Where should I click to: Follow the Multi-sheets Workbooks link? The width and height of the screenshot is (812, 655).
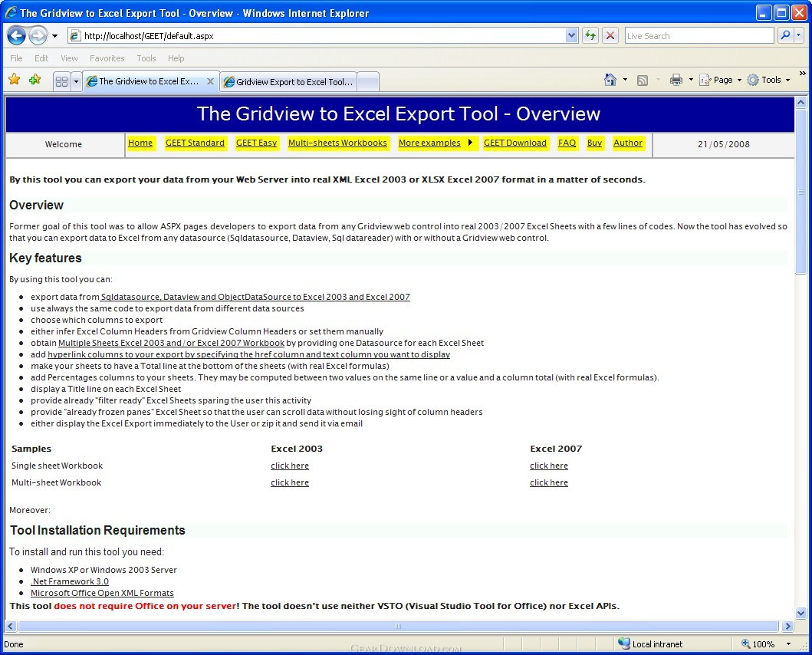337,143
